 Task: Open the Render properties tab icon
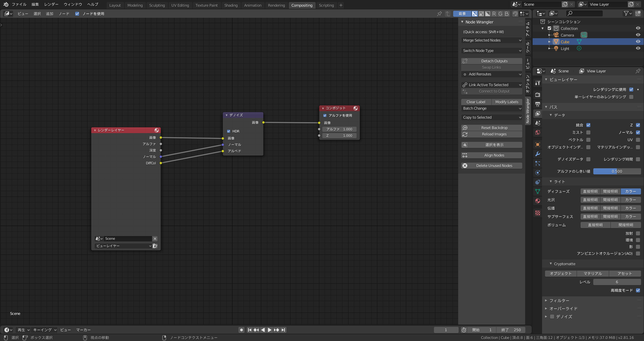[538, 95]
